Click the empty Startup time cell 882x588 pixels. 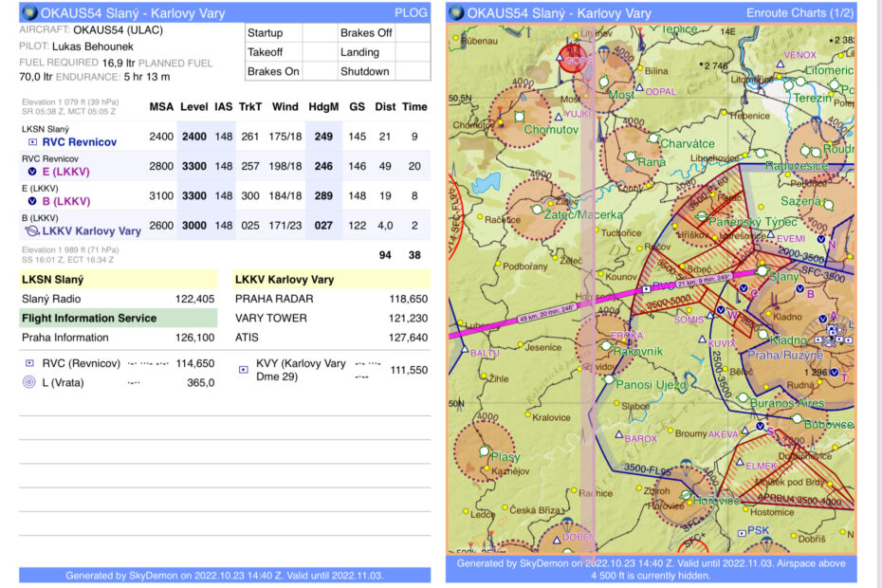[x=318, y=33]
